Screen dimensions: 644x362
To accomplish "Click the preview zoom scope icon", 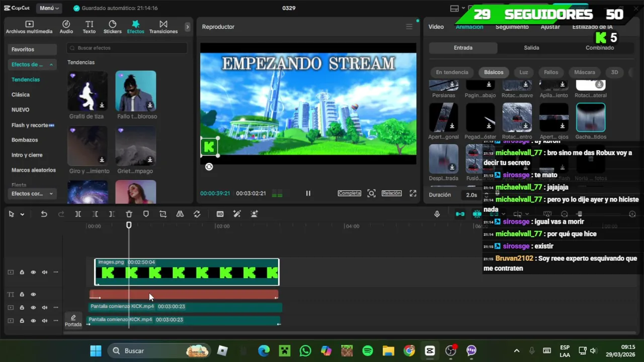I will [x=371, y=193].
